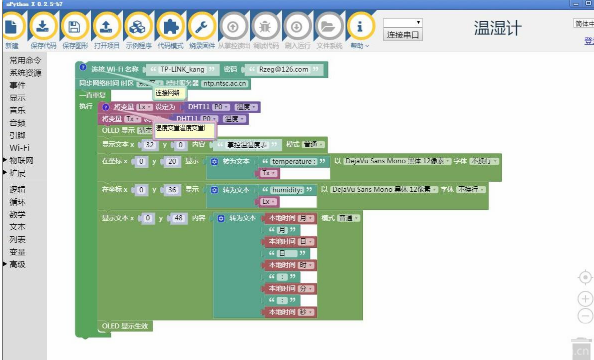Viewport: 594px width, 360px height.
Task: Open the P0 pin dropdown in the Lx row
Action: point(221,107)
